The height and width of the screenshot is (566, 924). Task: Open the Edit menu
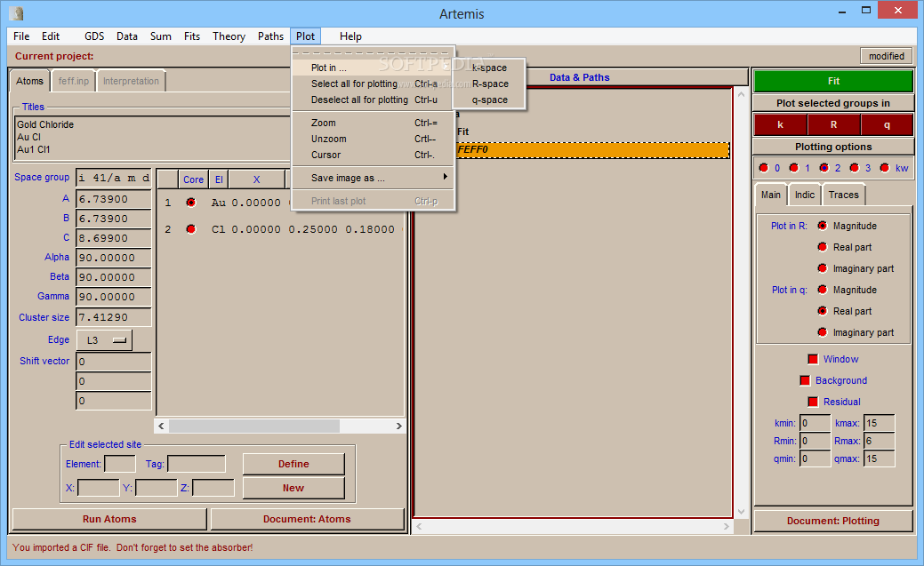click(51, 36)
